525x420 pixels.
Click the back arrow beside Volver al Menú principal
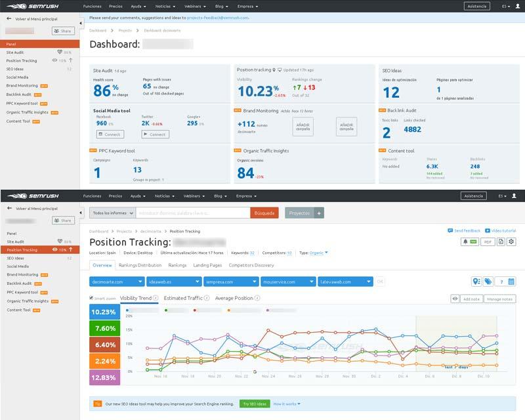[x=9, y=208]
